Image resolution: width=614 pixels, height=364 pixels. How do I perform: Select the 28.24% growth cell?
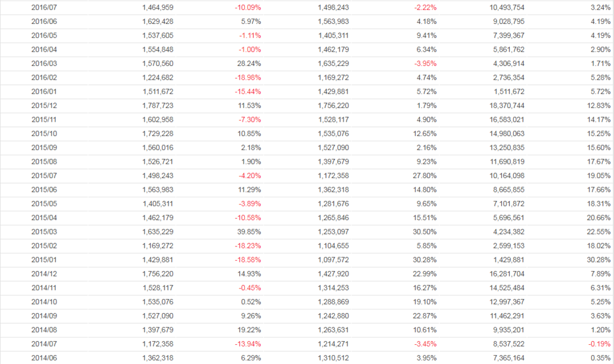tap(249, 63)
